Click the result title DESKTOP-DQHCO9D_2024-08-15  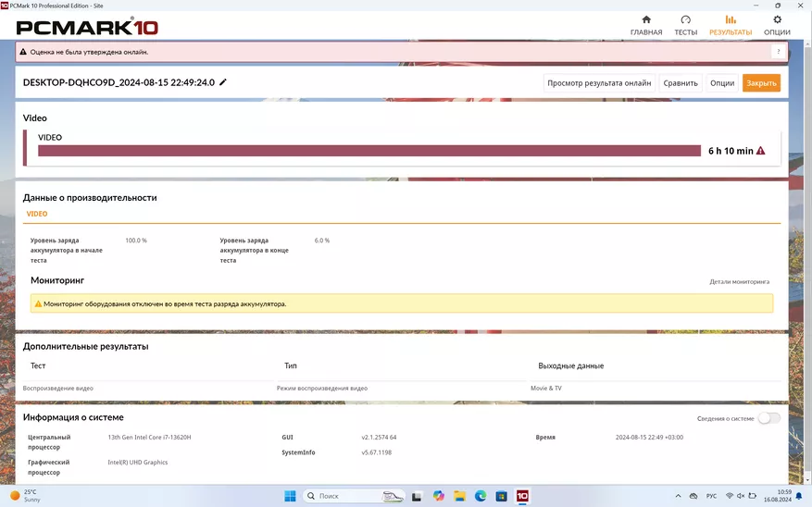(119, 82)
